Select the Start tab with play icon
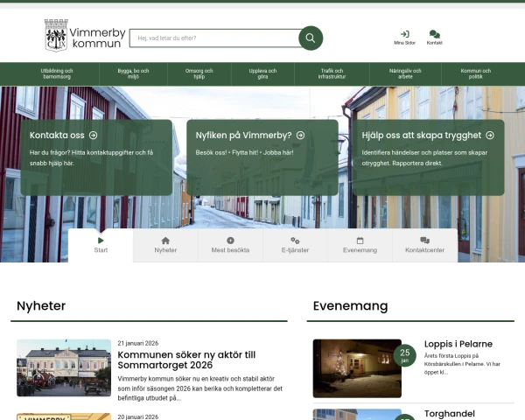 101,245
